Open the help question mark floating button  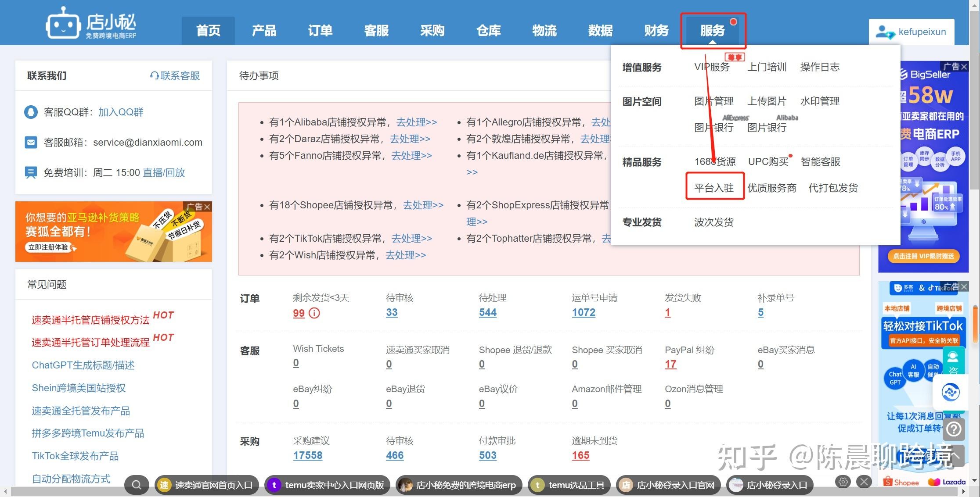954,429
